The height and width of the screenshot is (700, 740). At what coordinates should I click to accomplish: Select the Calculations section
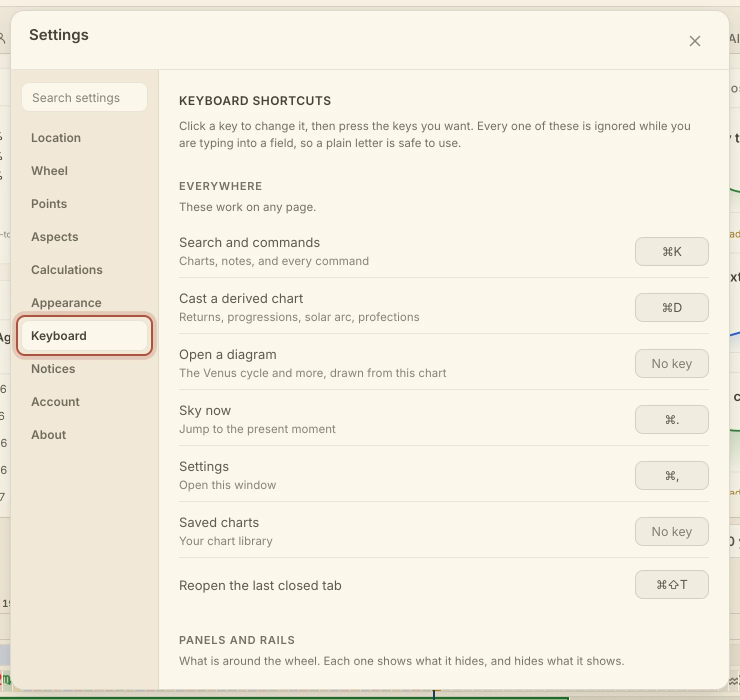click(84, 270)
